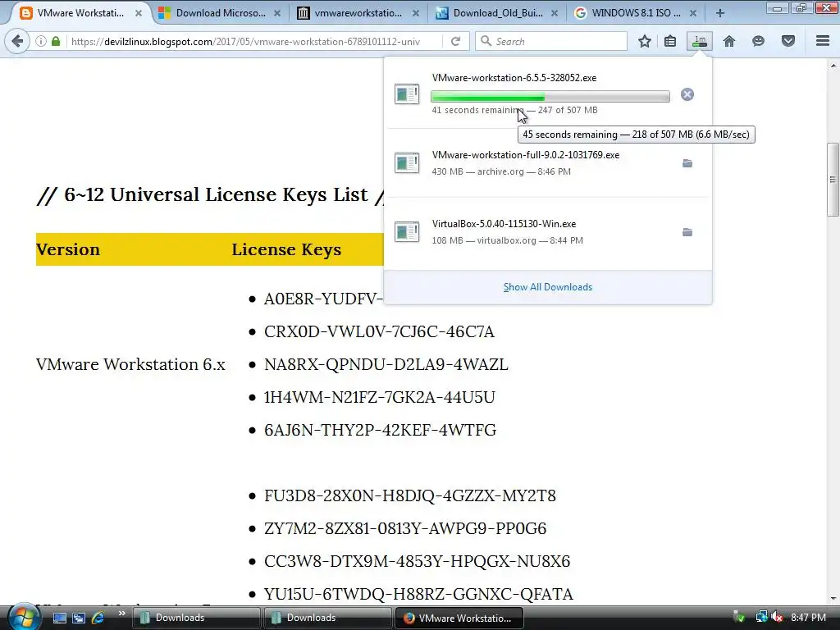Click key CC3W8-DTX9M-4853Y-HPQGX-NU8X6

click(417, 561)
